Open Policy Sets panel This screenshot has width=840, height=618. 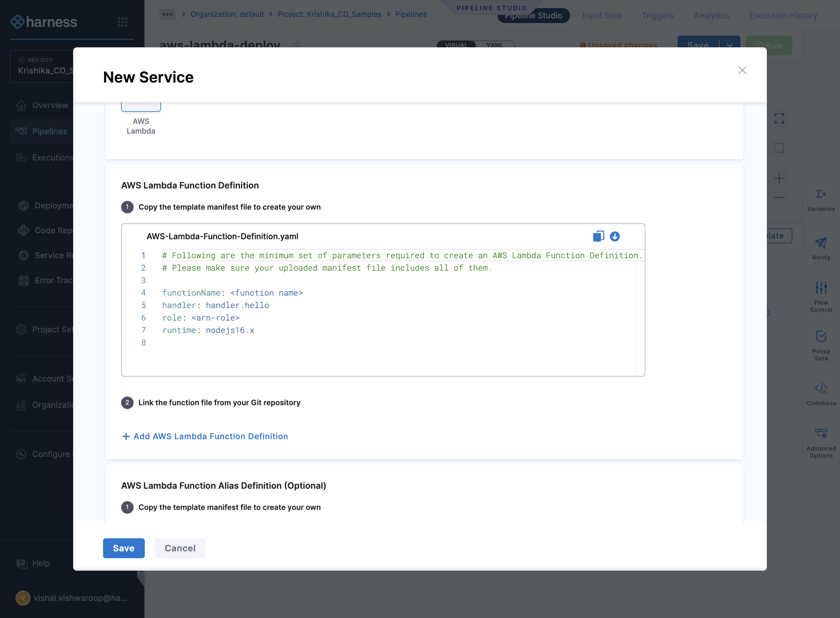pyautogui.click(x=821, y=346)
